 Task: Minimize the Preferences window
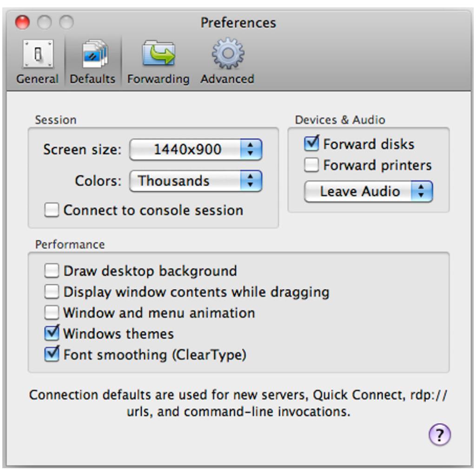point(45,22)
